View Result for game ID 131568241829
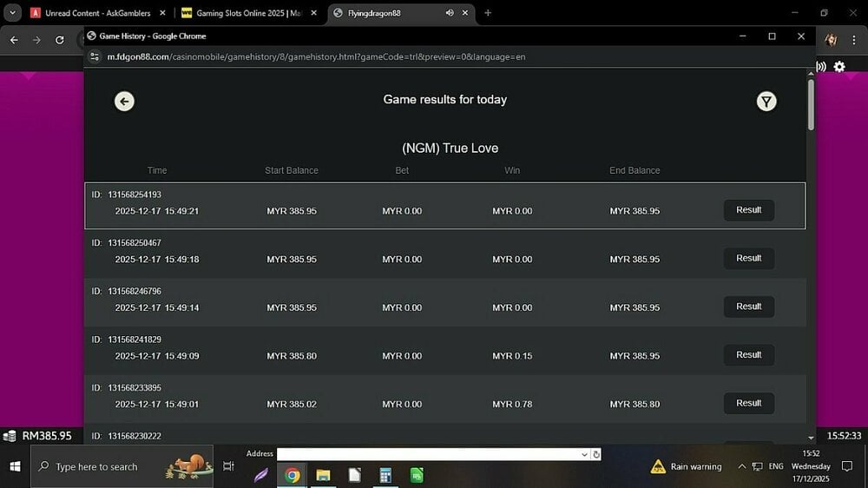Image resolution: width=868 pixels, height=488 pixels. click(748, 355)
